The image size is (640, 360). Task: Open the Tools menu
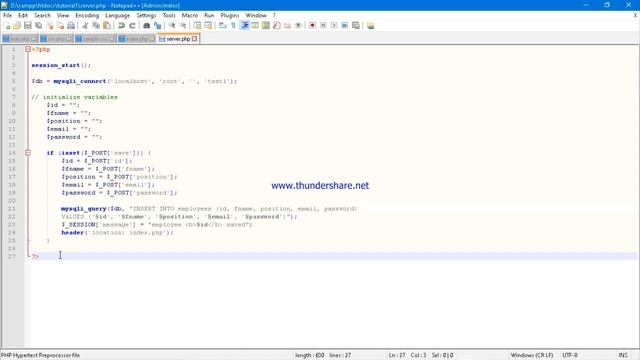pos(169,15)
